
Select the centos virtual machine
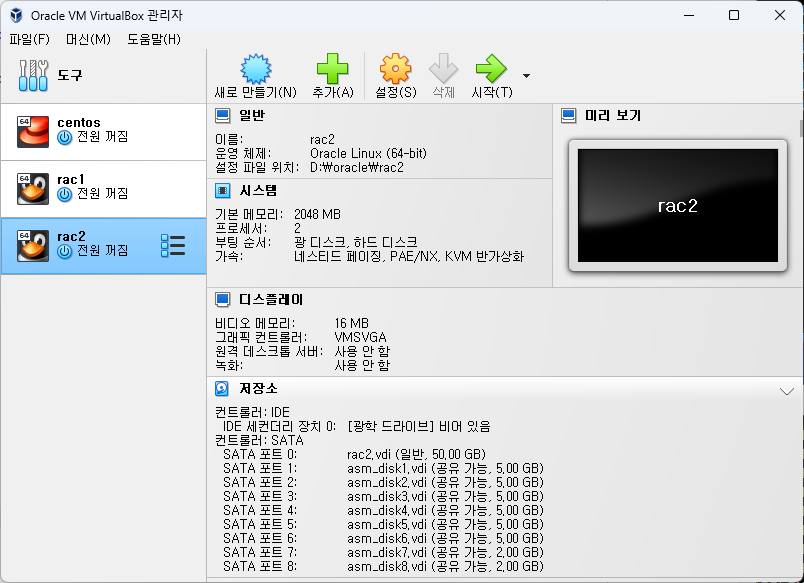click(x=104, y=132)
